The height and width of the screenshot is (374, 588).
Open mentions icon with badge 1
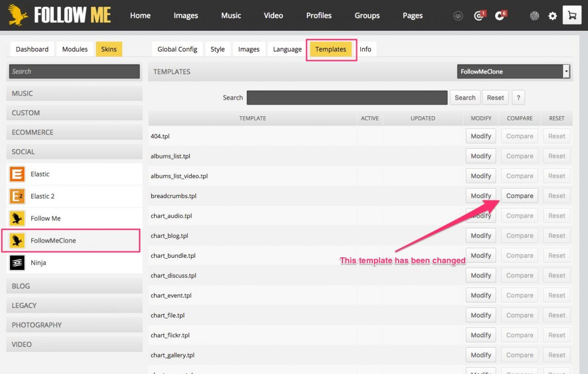[x=479, y=16]
